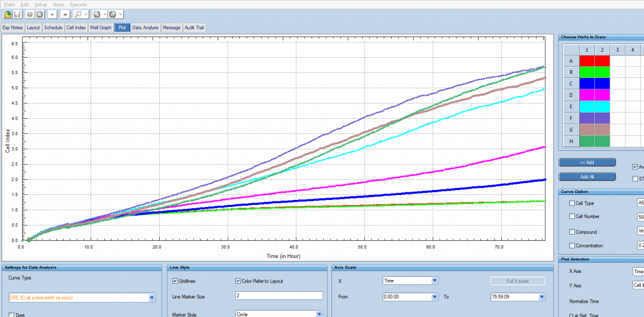This screenshot has height=317, width=644.
Task: Select the red well A1 swatch
Action: (587, 61)
